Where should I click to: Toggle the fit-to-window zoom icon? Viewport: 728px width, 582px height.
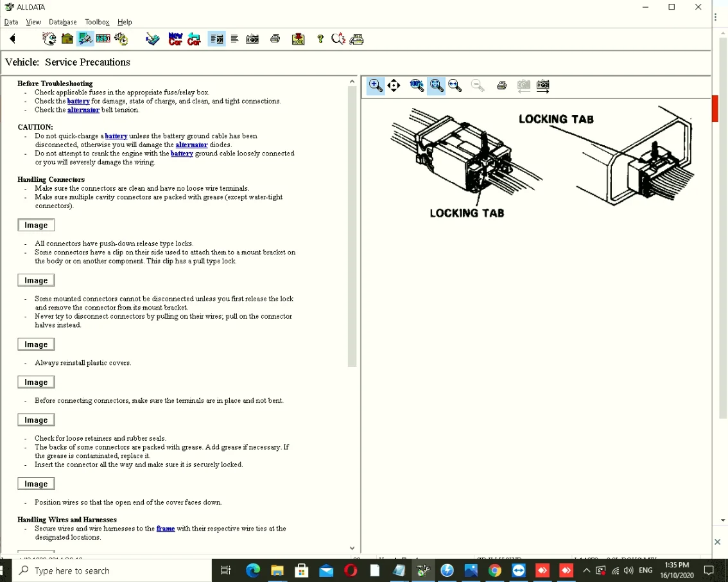click(437, 85)
